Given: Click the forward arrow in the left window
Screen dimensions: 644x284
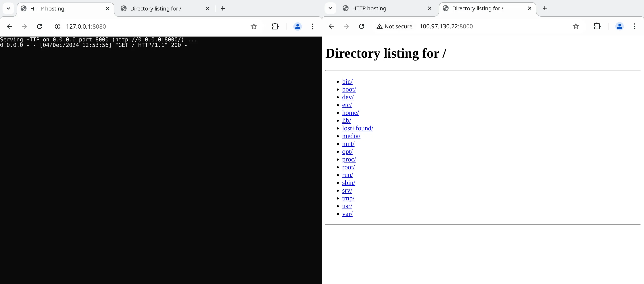Looking at the screenshot, I should (x=24, y=26).
